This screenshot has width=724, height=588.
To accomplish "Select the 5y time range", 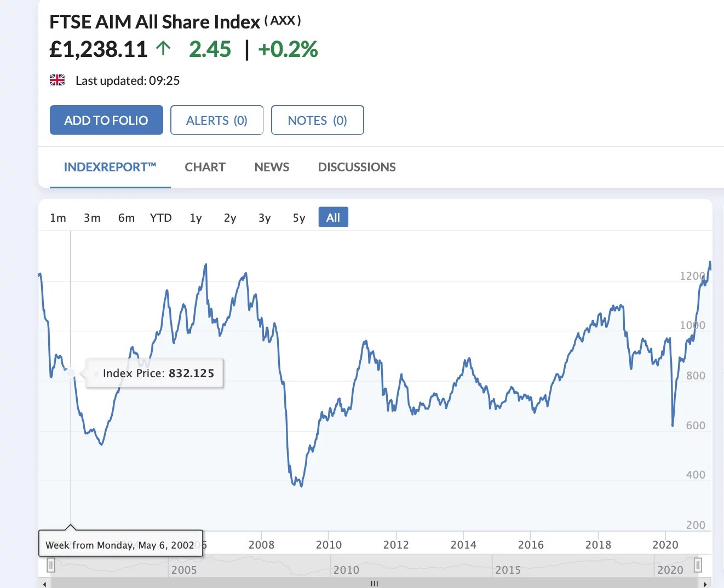I will (299, 217).
